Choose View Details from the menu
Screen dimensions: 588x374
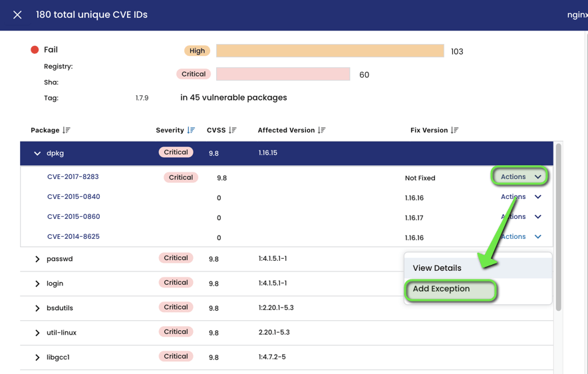click(x=478, y=268)
